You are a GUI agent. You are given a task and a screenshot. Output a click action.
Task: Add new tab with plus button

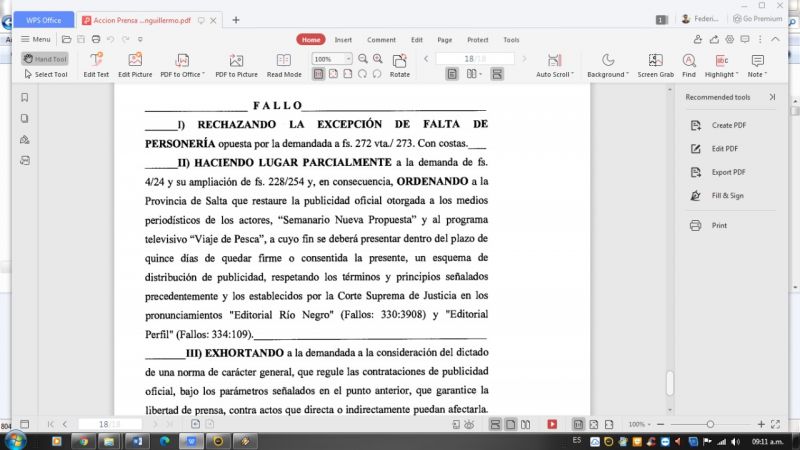tap(236, 20)
